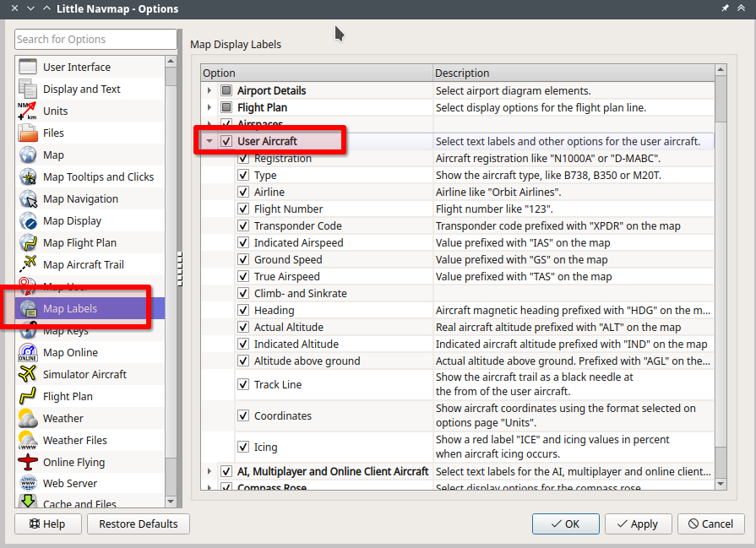Viewport: 756px width, 548px height.
Task: Click the Map globe icon
Action: coord(28,155)
